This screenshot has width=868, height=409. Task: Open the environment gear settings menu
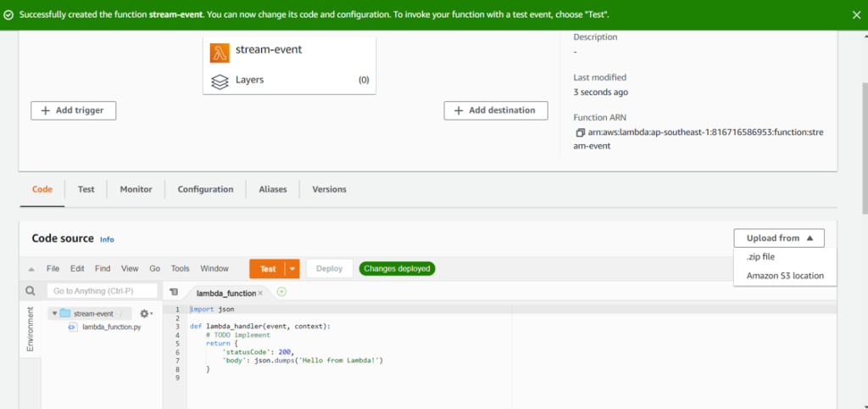point(146,314)
